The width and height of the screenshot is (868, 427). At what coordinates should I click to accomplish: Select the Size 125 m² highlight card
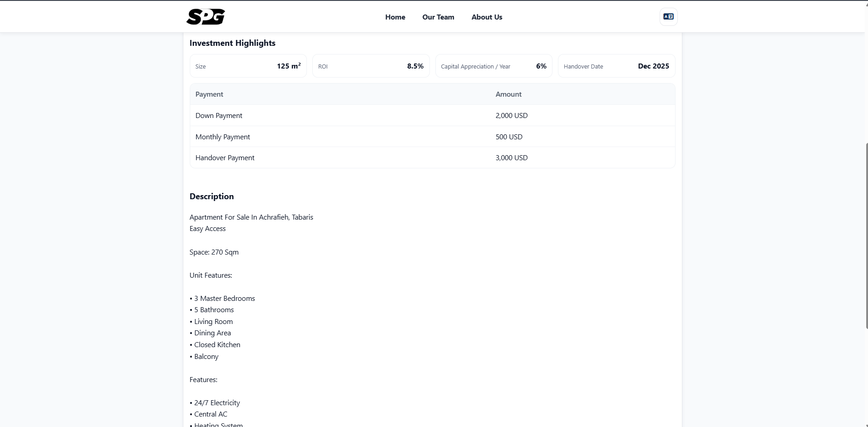point(248,66)
